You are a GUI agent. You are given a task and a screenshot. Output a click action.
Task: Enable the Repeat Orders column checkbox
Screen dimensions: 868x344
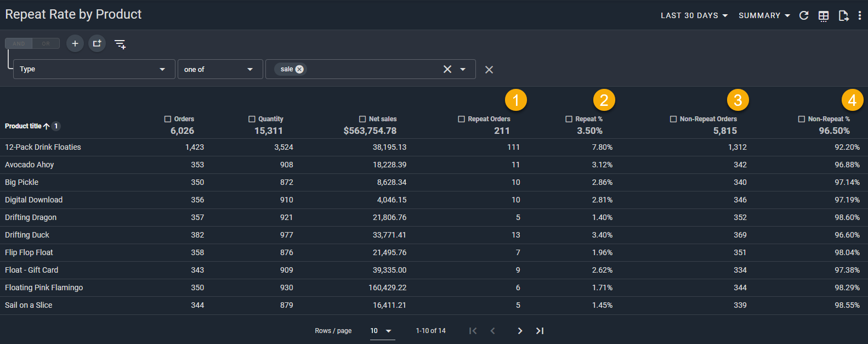[461, 119]
